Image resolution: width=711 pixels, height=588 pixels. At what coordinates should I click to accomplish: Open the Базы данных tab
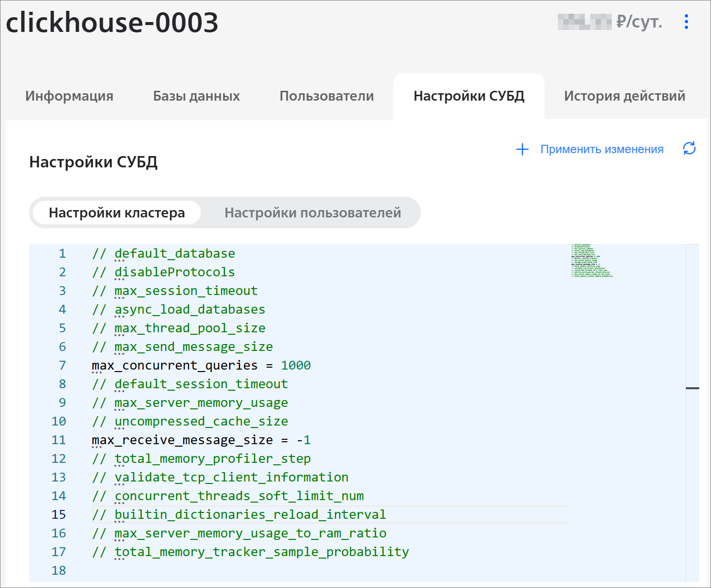196,96
